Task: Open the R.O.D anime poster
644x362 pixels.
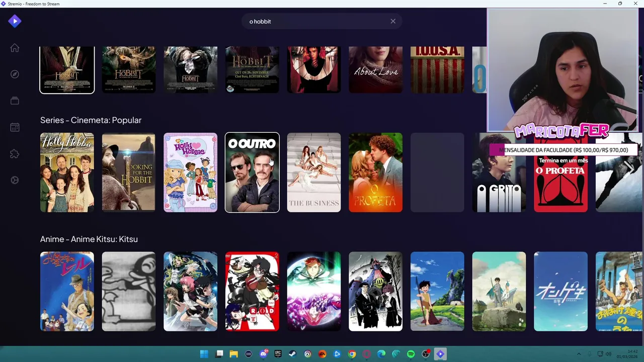Action: 252,292
